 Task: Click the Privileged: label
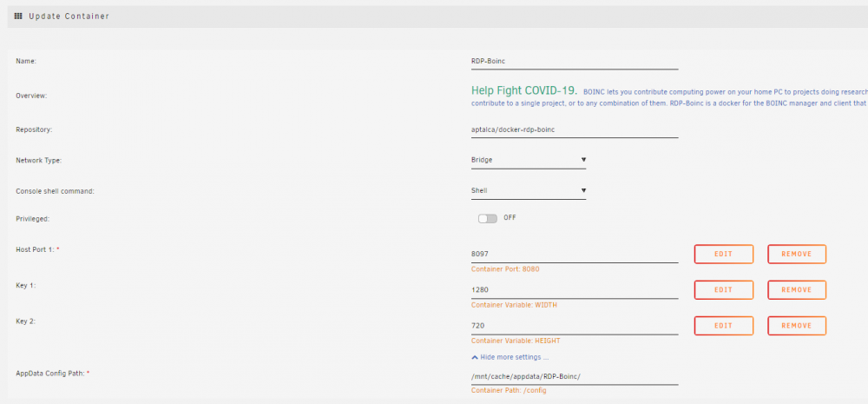pyautogui.click(x=33, y=219)
